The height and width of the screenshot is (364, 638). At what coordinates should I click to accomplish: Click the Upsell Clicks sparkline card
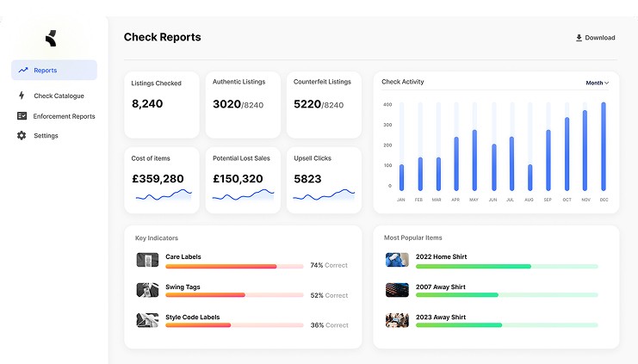(324, 180)
